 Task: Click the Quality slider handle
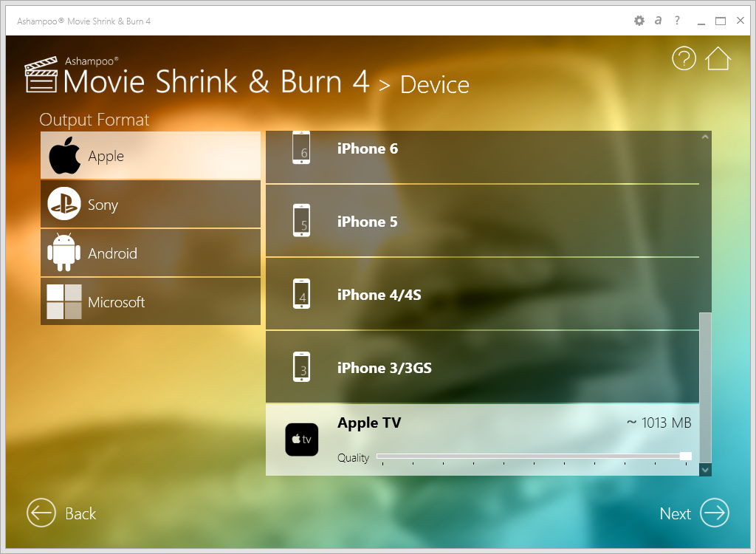coord(686,456)
